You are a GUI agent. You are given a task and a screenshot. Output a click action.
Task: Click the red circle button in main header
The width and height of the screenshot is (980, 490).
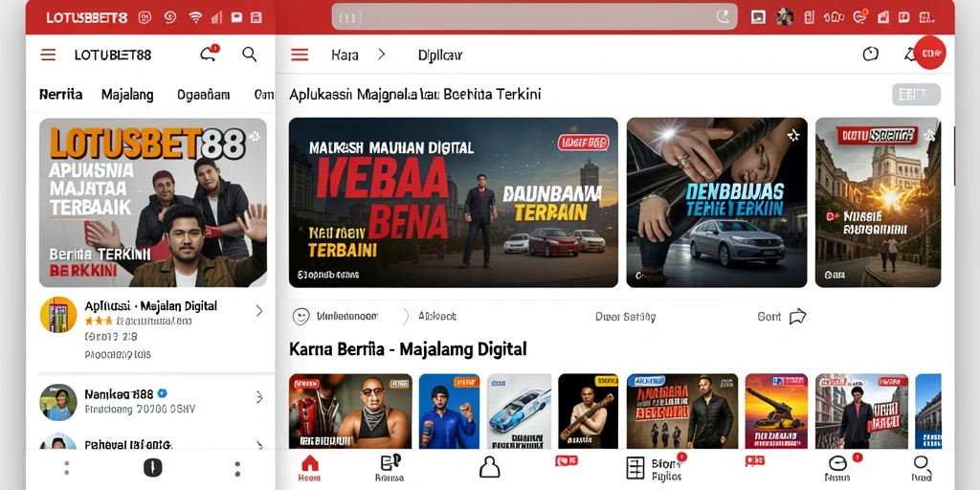click(x=929, y=53)
